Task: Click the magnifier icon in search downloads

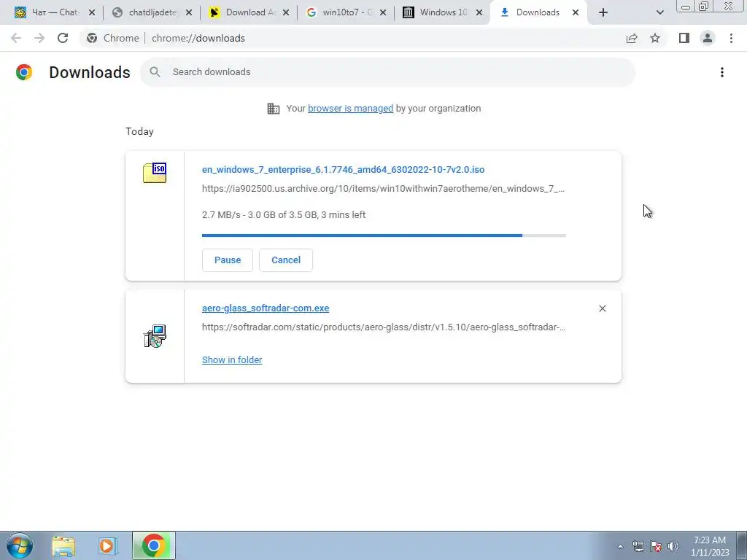Action: tap(155, 72)
